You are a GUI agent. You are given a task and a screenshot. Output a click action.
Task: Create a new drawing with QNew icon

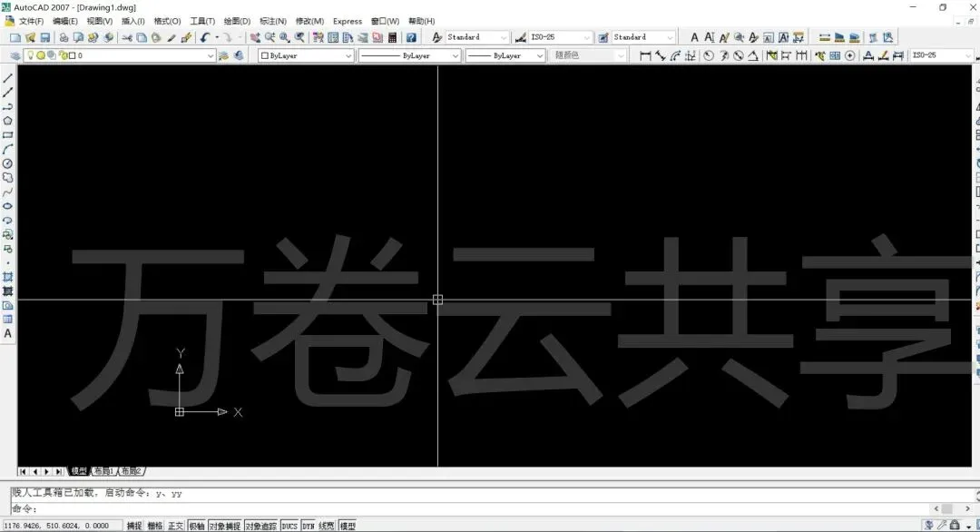pyautogui.click(x=15, y=37)
